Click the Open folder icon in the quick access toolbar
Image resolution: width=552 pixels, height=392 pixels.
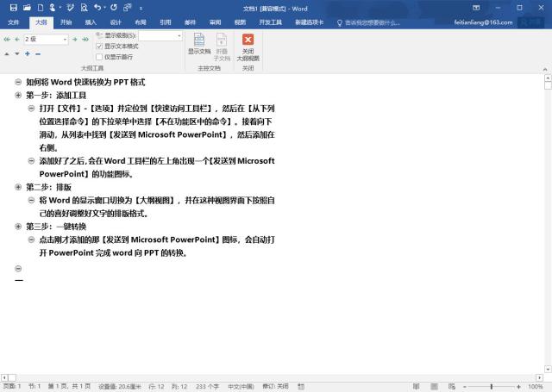(x=27, y=8)
